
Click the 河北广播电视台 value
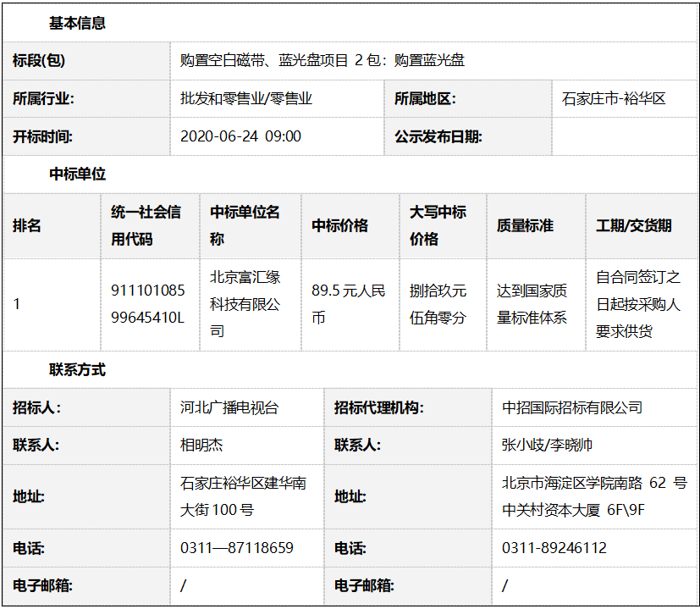(229, 407)
